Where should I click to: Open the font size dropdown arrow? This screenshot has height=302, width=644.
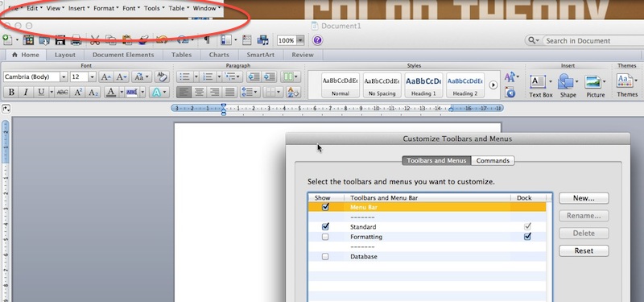click(92, 77)
